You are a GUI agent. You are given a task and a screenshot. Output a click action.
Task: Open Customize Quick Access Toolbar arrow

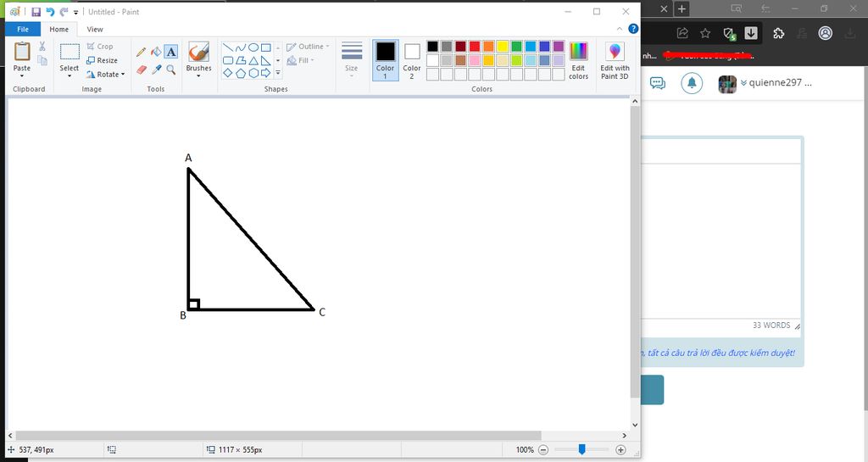[x=75, y=12]
